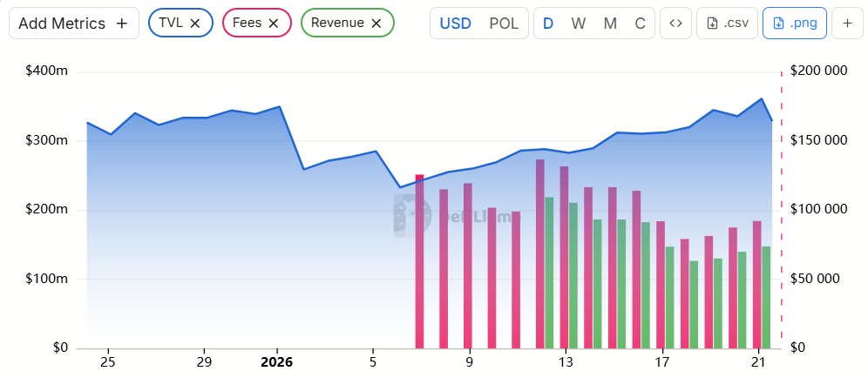Switch denomination to USD

[x=455, y=24]
